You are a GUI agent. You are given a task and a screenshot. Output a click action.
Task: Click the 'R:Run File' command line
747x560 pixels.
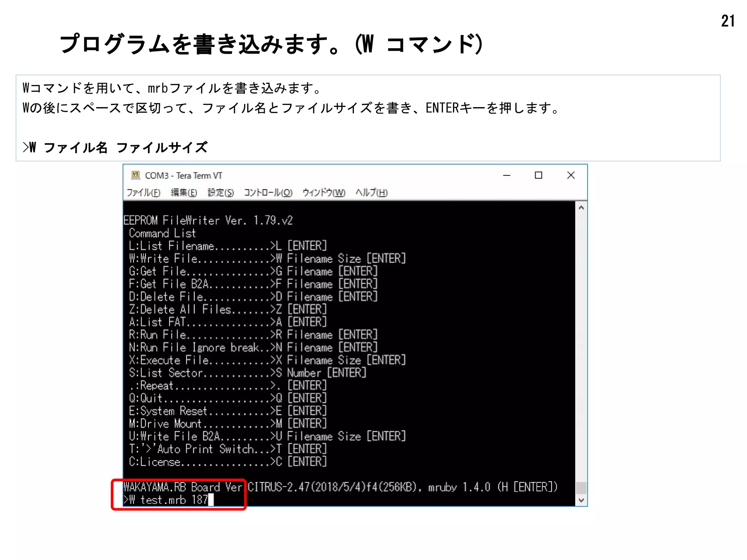point(253,335)
